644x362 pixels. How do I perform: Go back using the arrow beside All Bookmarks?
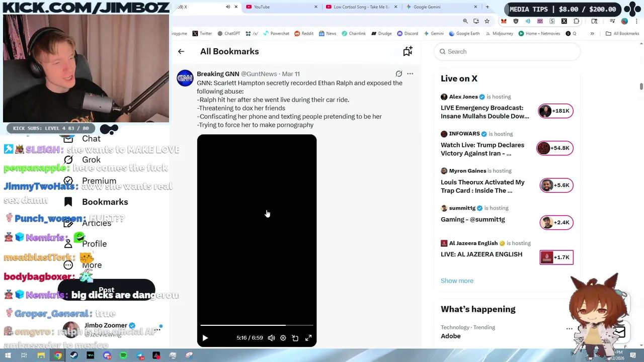pos(181,51)
